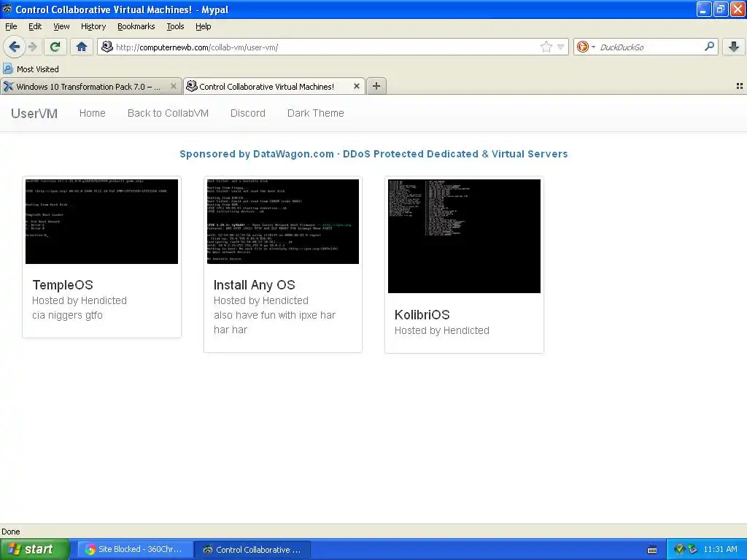Close the Windows 10 Transformation Pack tab

(x=174, y=86)
